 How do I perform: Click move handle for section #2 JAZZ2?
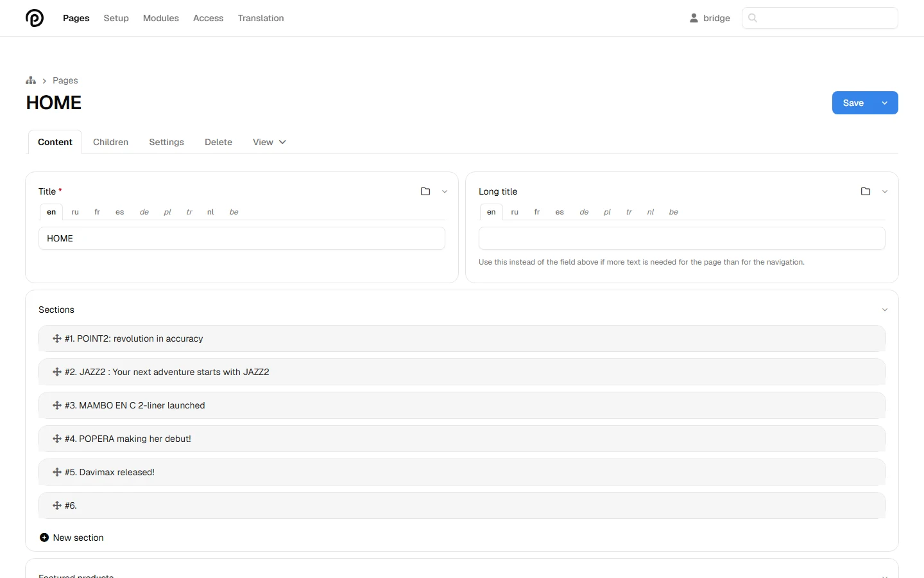pos(57,372)
